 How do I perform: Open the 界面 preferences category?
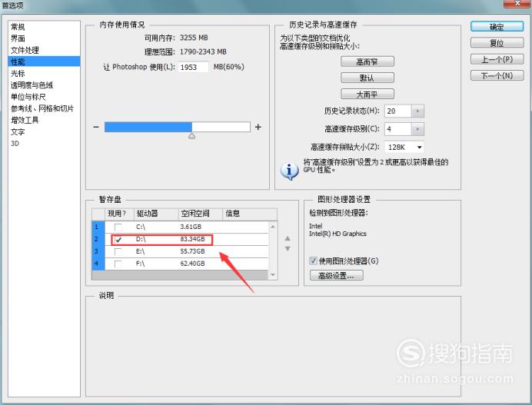point(18,38)
